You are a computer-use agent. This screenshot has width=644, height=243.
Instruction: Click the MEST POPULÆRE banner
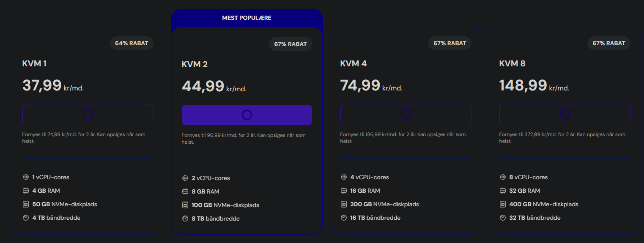(247, 18)
